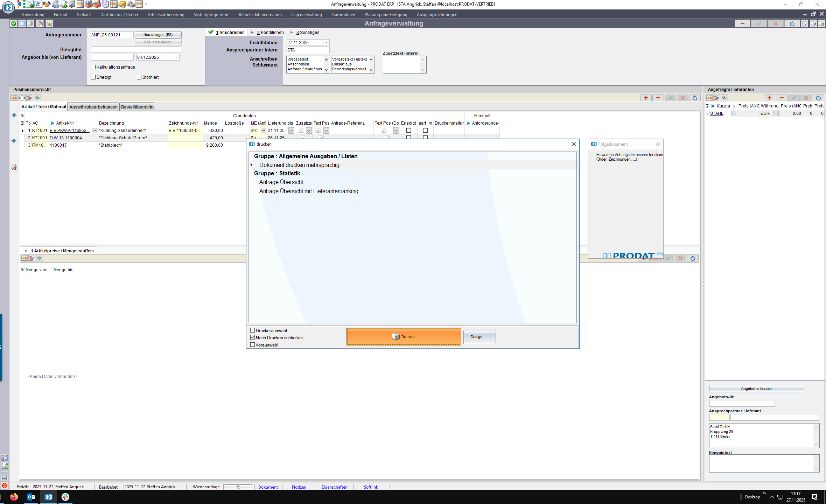
Task: Click the square root formula toolbar icon
Action: [38, 4]
